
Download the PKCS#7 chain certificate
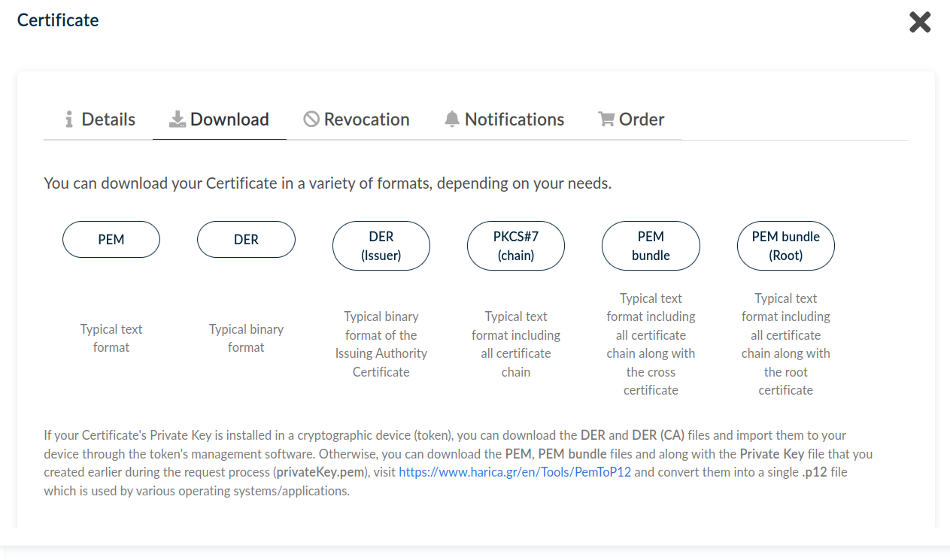pos(516,245)
